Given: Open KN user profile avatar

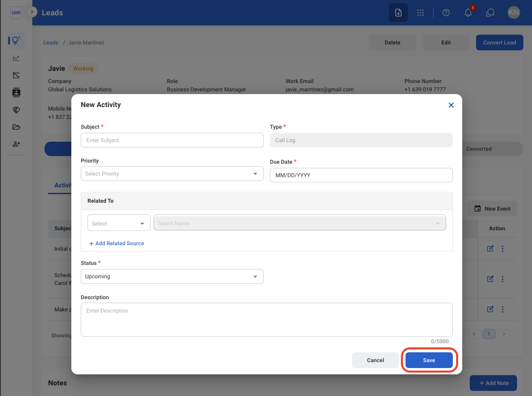Looking at the screenshot, I should pyautogui.click(x=514, y=13).
